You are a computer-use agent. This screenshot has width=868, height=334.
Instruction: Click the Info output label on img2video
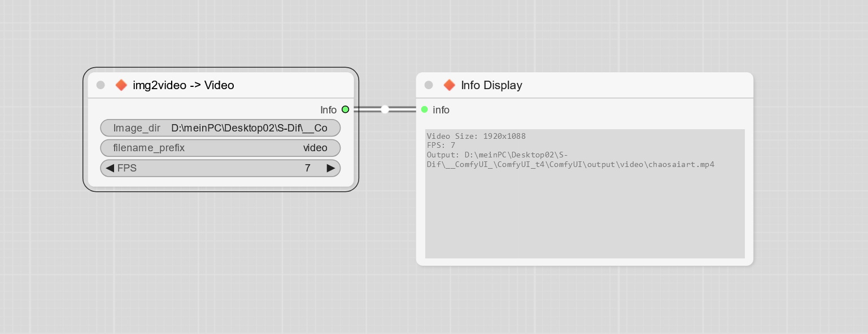click(x=328, y=110)
